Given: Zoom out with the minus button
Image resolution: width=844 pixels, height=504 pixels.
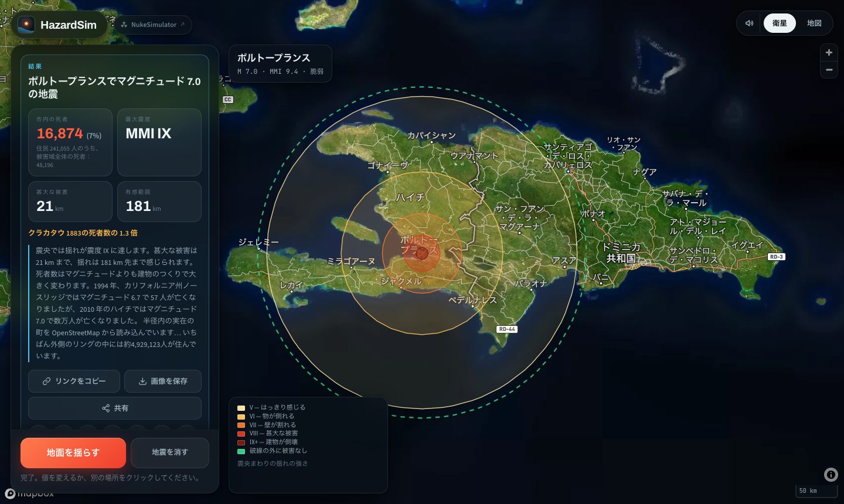Looking at the screenshot, I should pos(829,70).
